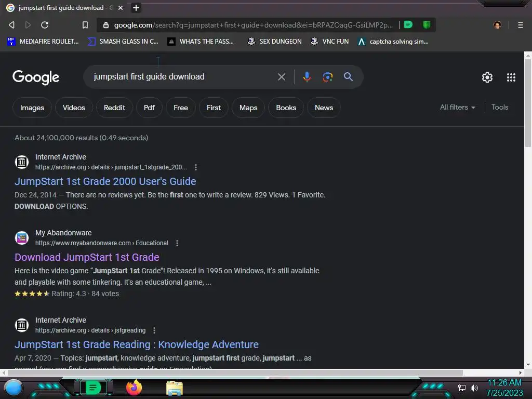Open the captcha solving sim... bookmark

click(393, 42)
